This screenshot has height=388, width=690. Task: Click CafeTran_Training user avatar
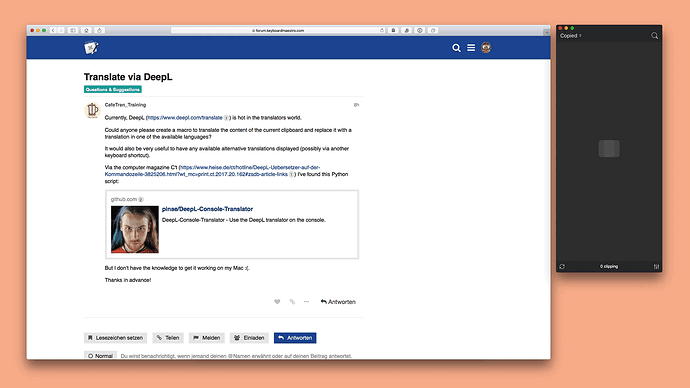point(92,110)
